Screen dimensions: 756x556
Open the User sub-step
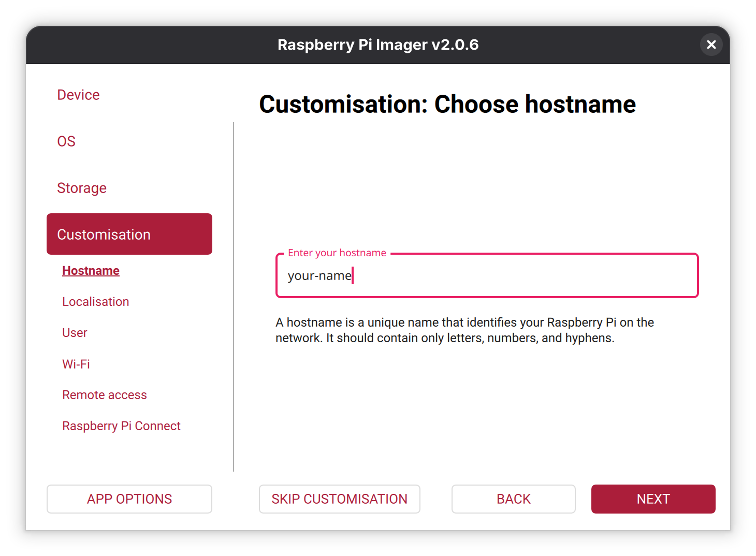click(x=75, y=333)
